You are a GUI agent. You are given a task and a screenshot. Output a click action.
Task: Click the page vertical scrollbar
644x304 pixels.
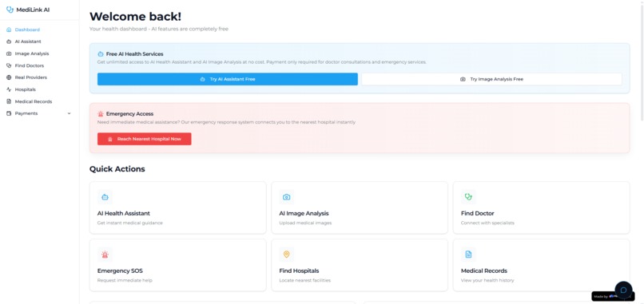pyautogui.click(x=642, y=61)
